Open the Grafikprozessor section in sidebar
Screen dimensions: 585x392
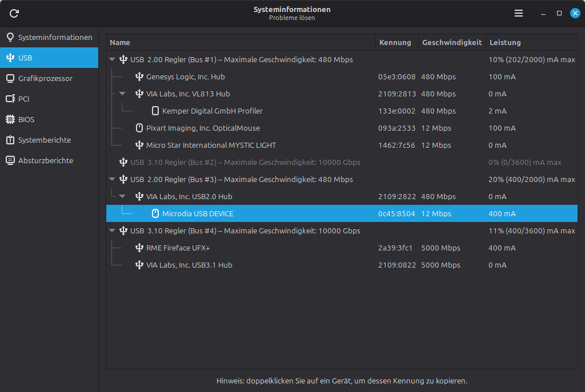click(45, 78)
